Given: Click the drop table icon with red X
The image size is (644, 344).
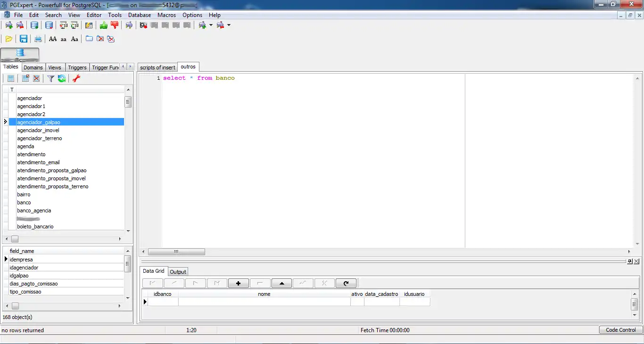Looking at the screenshot, I should [x=36, y=78].
